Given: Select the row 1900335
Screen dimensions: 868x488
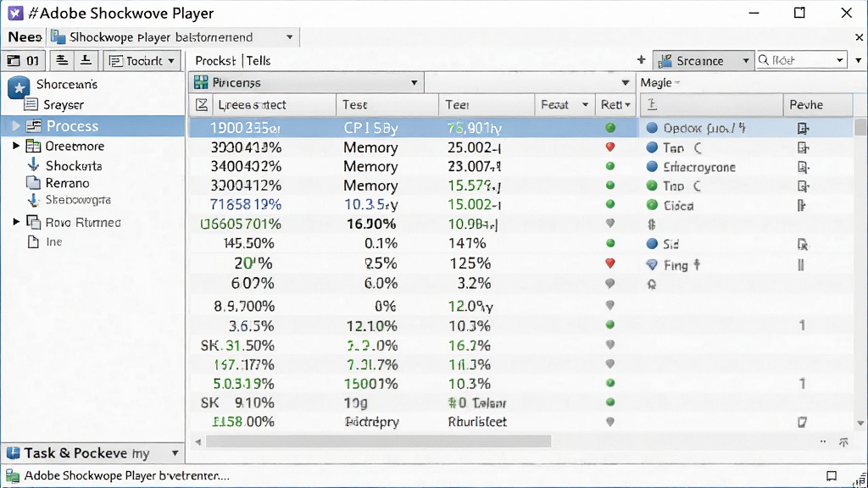Looking at the screenshot, I should [413, 128].
